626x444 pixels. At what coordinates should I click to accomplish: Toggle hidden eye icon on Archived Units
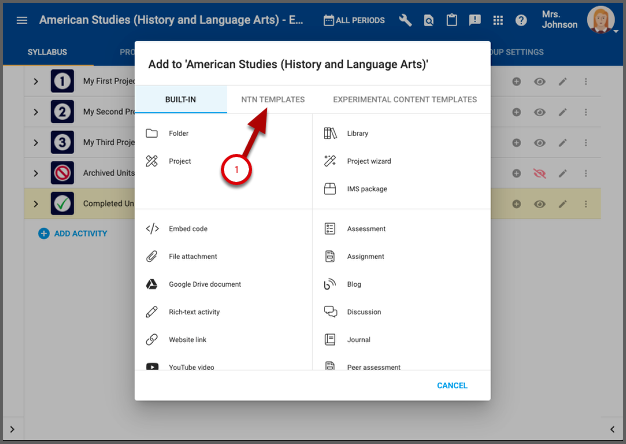538,173
